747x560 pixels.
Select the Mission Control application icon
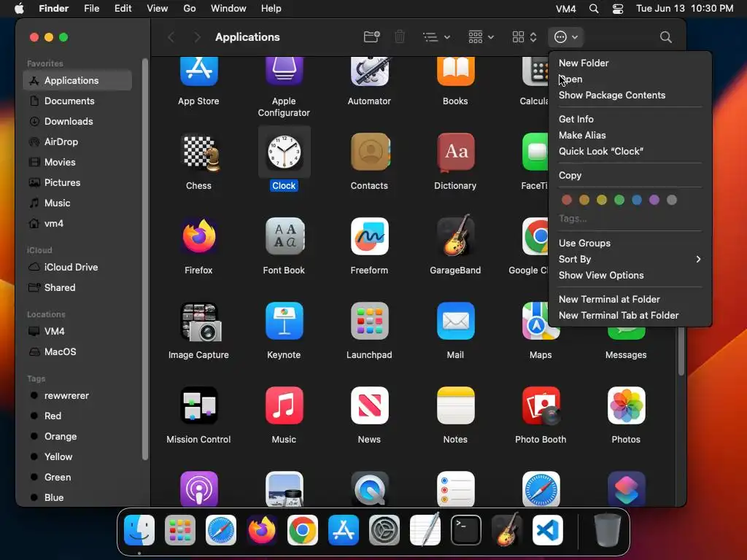[198, 405]
